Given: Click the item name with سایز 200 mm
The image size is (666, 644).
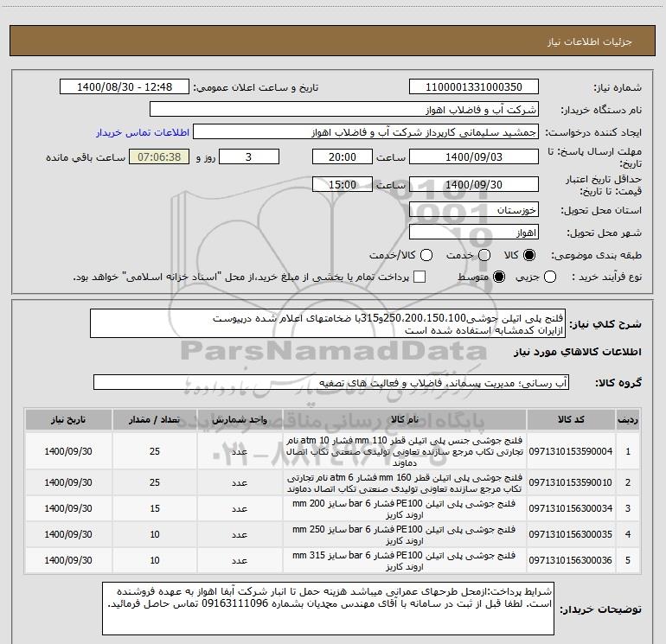Looking at the screenshot, I should click(x=405, y=509).
